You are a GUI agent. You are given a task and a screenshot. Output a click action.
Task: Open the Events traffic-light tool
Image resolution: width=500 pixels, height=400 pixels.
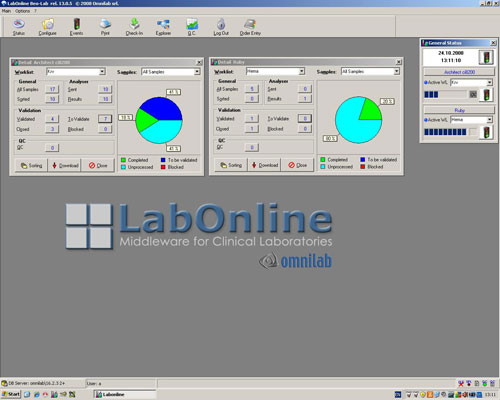(x=76, y=27)
